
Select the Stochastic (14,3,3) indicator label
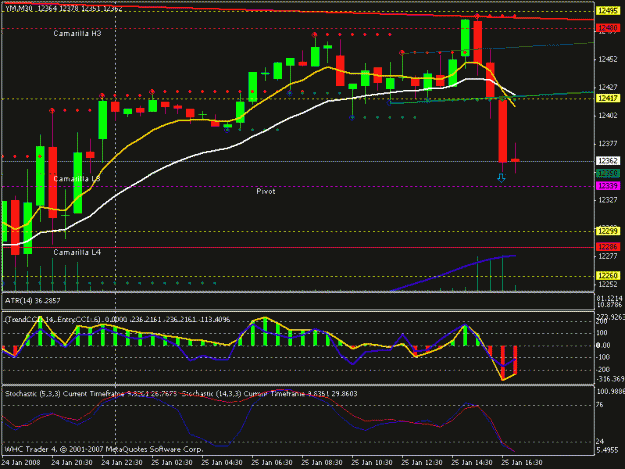tap(269, 394)
